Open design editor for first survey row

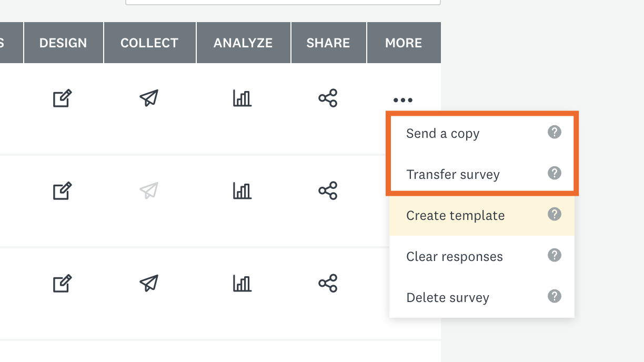pos(62,98)
